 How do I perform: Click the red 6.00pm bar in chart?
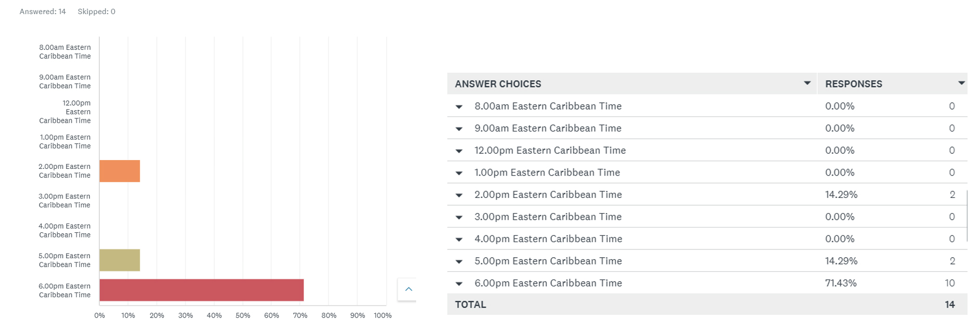point(202,290)
